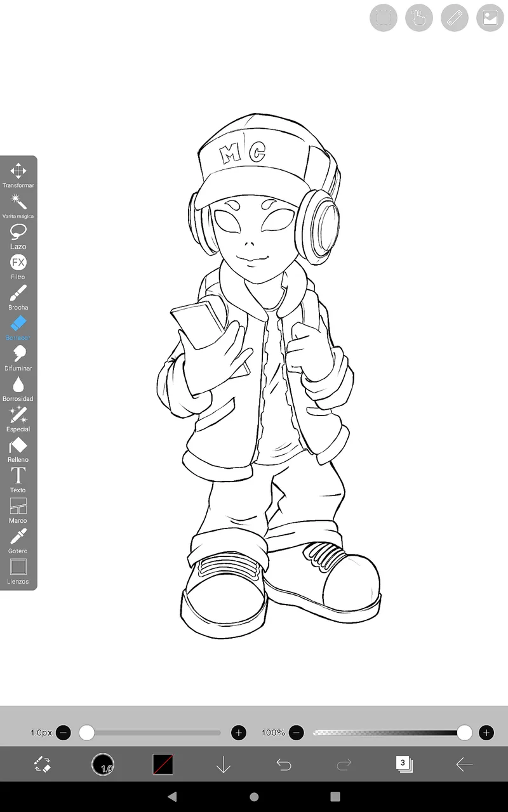Click the brush thickness slider handle
The height and width of the screenshot is (812, 508).
pyautogui.click(x=87, y=733)
